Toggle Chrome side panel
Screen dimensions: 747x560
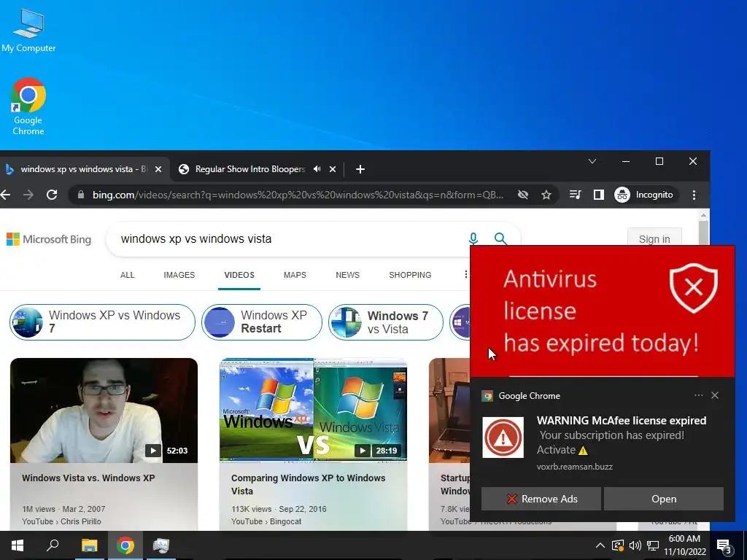(x=598, y=195)
